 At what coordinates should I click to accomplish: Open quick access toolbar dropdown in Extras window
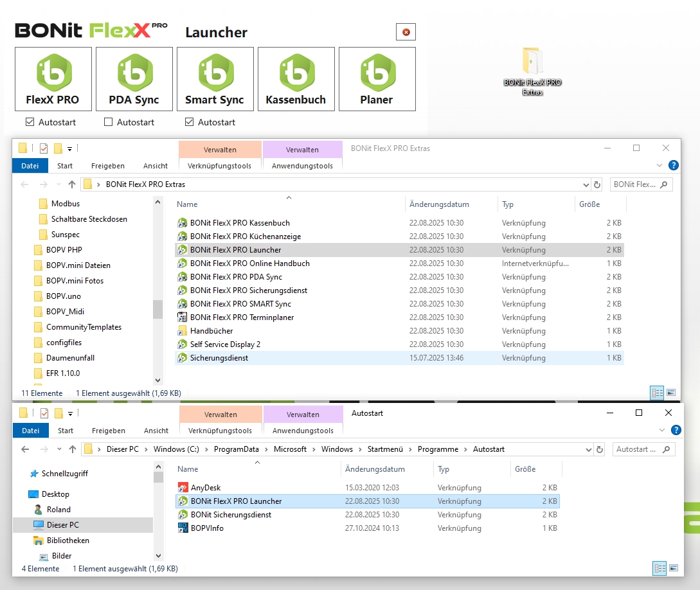(69, 149)
